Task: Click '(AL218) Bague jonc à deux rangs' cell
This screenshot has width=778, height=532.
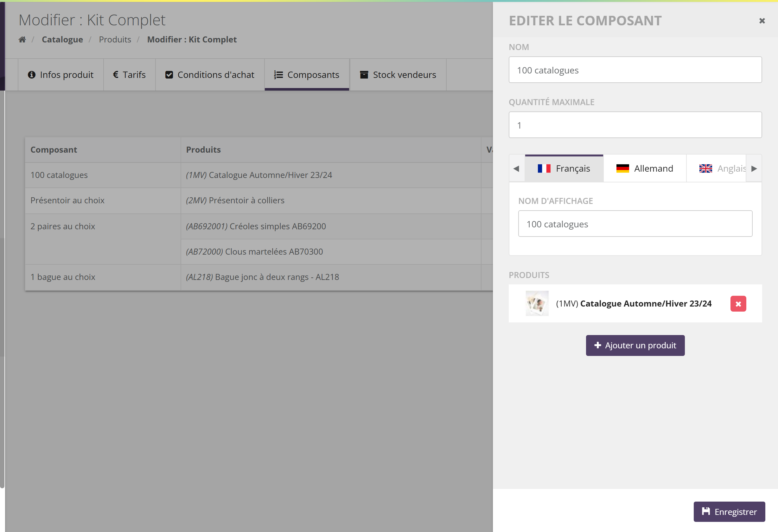Action: pos(331,277)
